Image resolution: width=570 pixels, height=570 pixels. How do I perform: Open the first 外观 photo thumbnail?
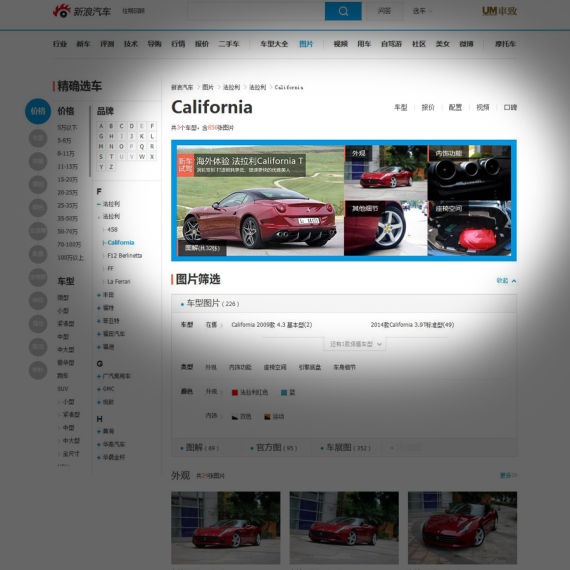coord(225,527)
